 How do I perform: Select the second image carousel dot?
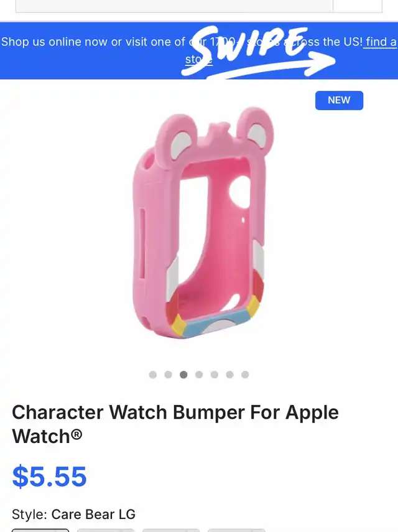[x=168, y=375]
